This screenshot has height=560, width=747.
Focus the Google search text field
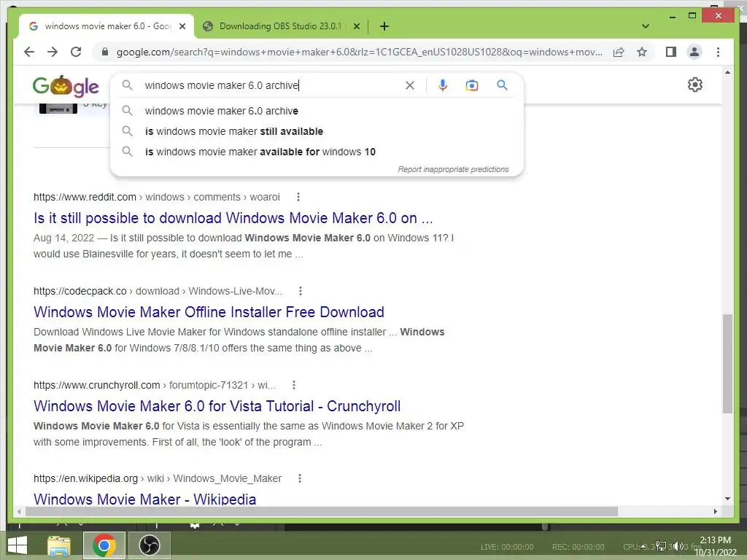(x=271, y=85)
